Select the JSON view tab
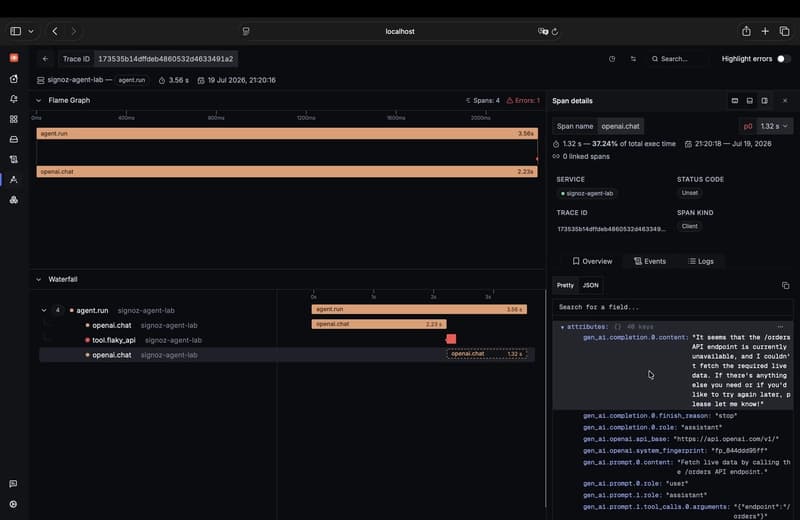800x520 pixels. click(x=591, y=285)
